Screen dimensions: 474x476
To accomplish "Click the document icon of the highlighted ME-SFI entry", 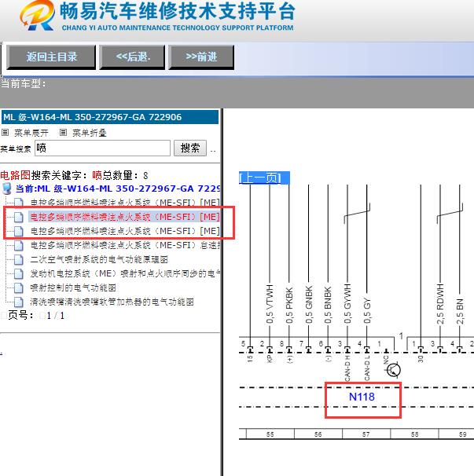I will (x=19, y=217).
